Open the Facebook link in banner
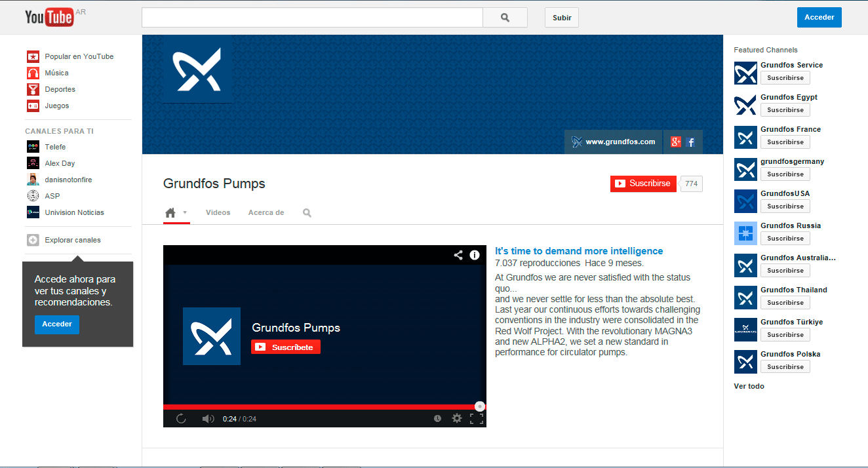The width and height of the screenshot is (868, 468). [x=690, y=142]
